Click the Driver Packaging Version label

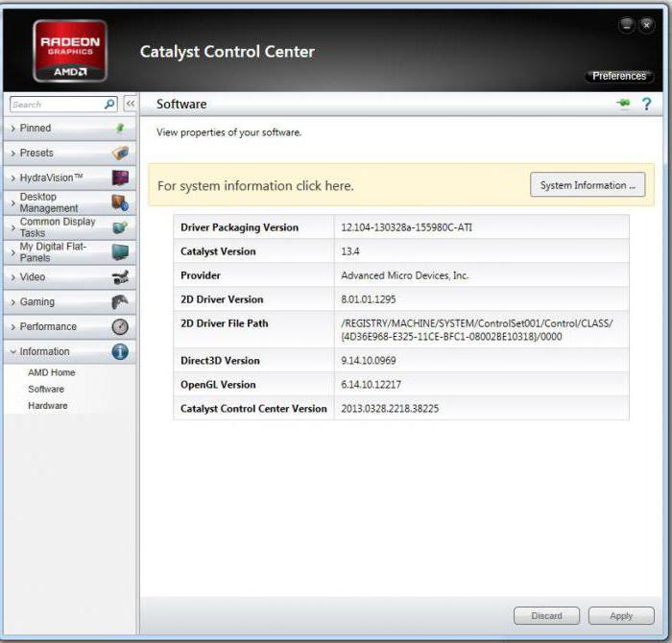(x=240, y=227)
